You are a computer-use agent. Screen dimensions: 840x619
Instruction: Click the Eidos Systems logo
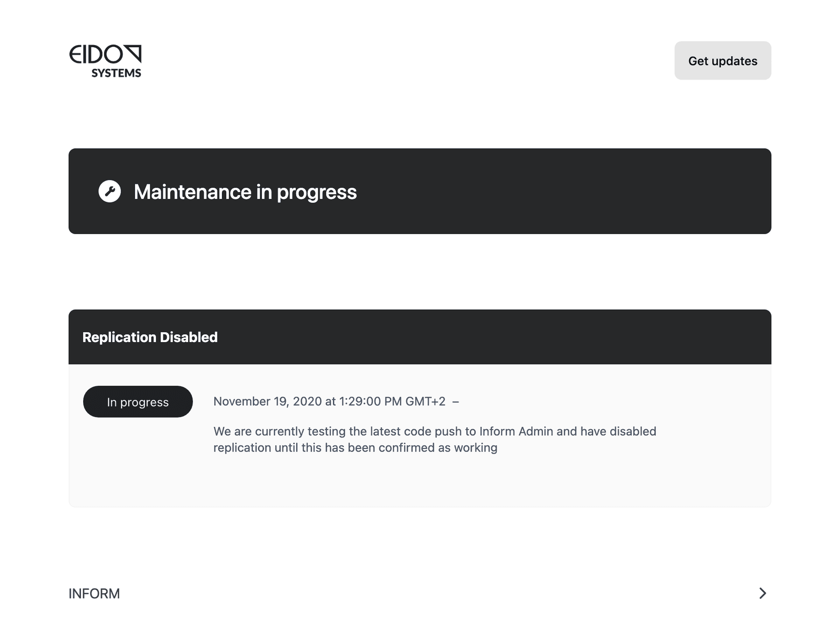pos(105,61)
